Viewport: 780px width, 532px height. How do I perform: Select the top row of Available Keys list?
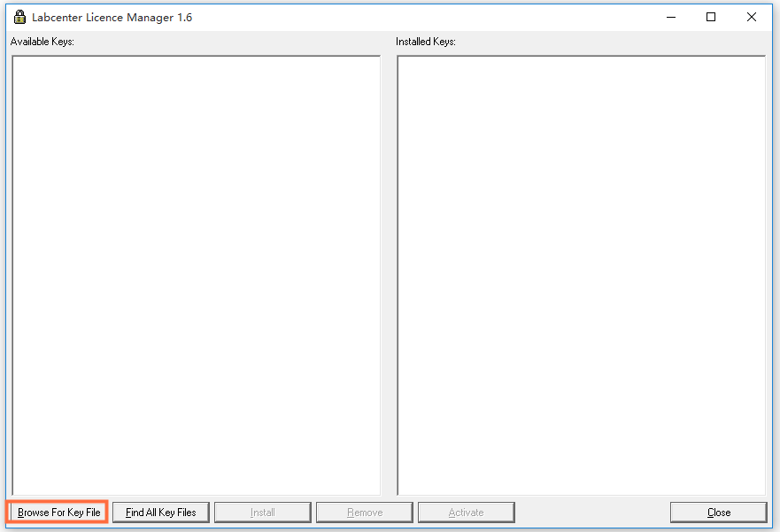pos(196,65)
